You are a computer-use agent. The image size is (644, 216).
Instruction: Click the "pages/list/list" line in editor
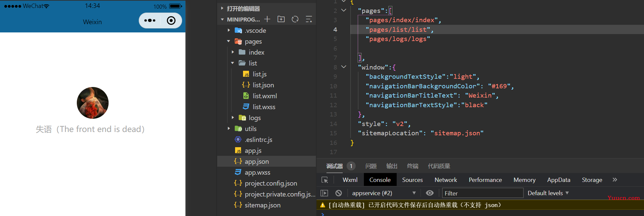click(x=399, y=29)
